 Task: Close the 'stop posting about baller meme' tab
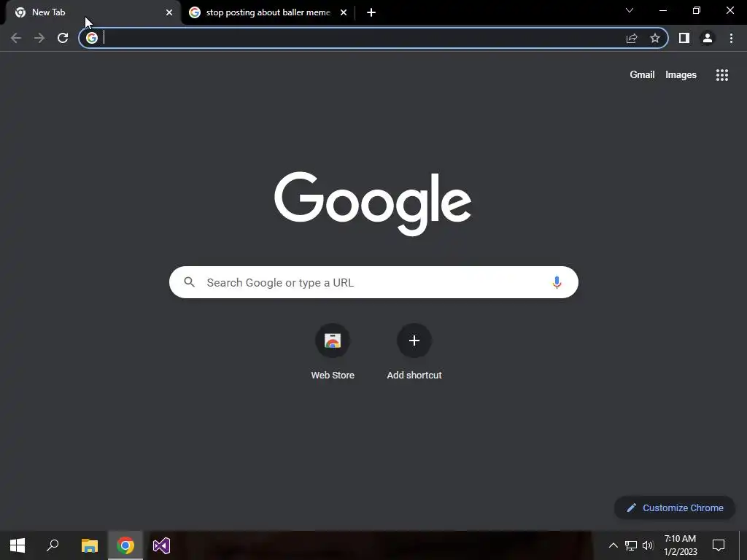click(344, 12)
